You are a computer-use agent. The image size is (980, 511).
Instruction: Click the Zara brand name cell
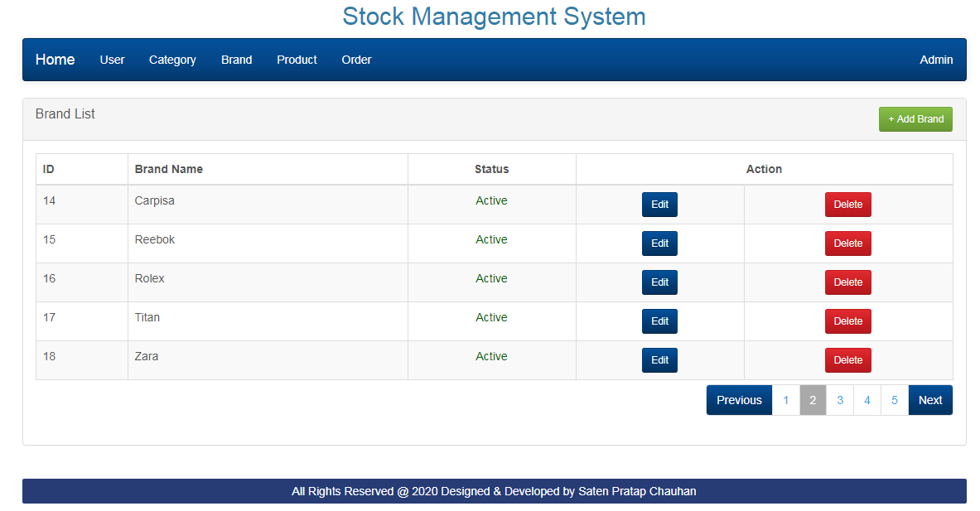(268, 360)
